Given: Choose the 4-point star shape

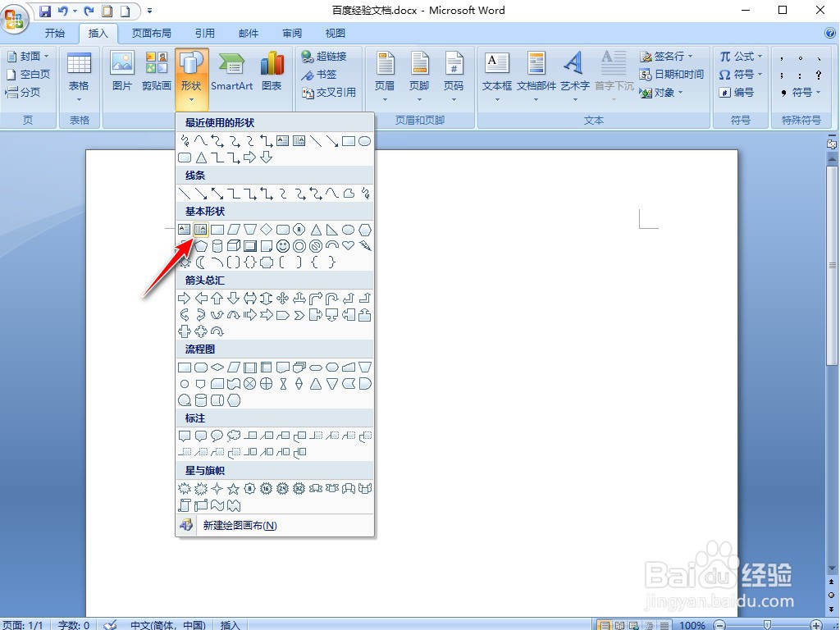Looking at the screenshot, I should [x=217, y=489].
